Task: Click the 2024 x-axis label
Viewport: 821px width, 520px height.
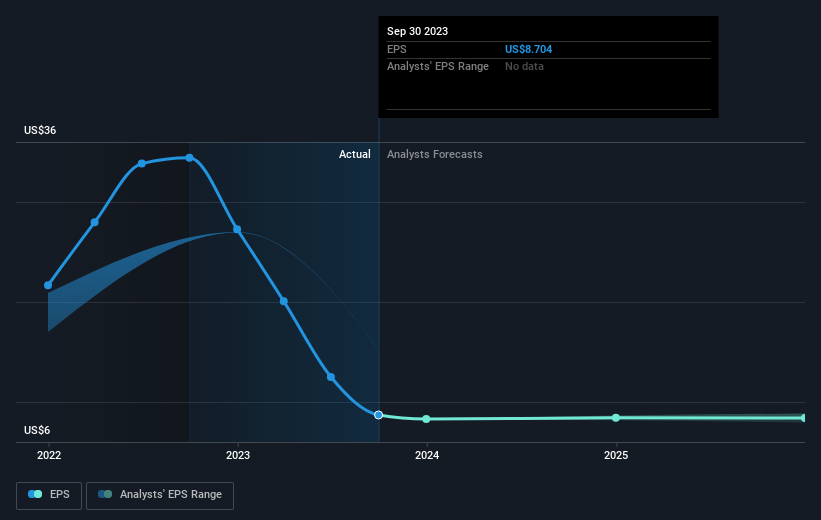Action: pyautogui.click(x=427, y=455)
